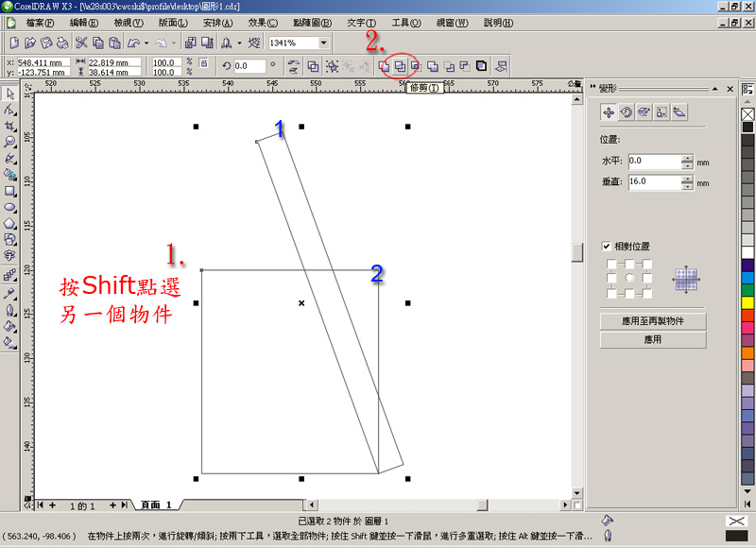Click the Combine objects icon
Screen dimensions: 756x548
(x=314, y=66)
